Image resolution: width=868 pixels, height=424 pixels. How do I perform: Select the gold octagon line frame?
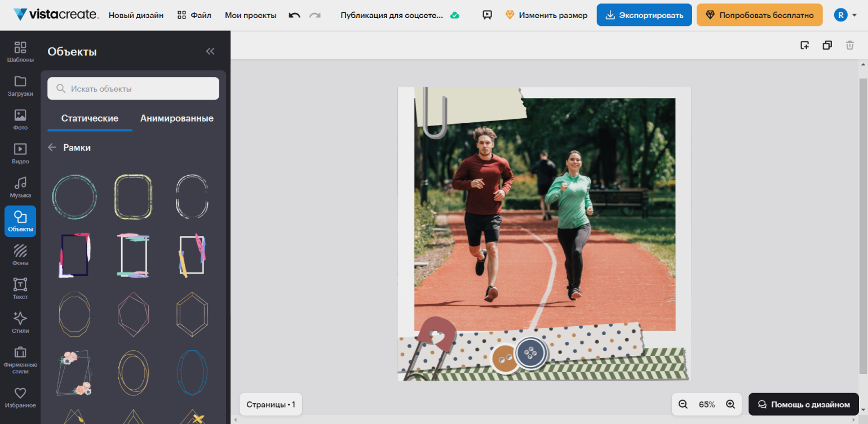pyautogui.click(x=74, y=314)
